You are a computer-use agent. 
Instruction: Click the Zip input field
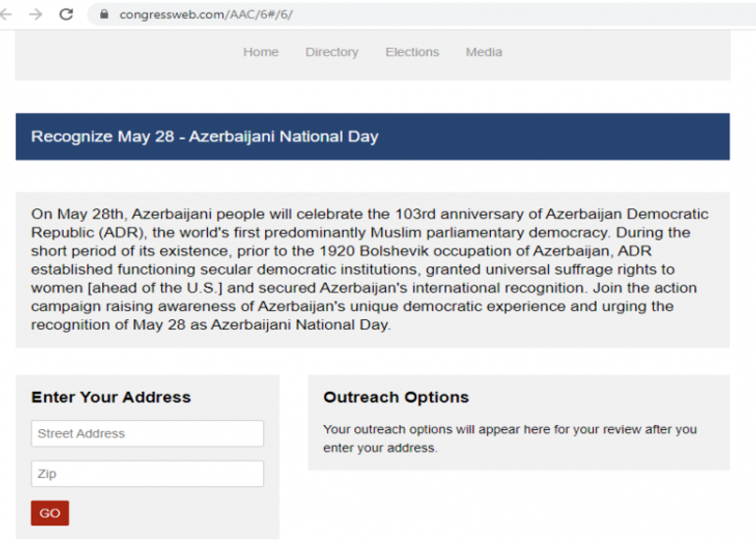point(147,473)
